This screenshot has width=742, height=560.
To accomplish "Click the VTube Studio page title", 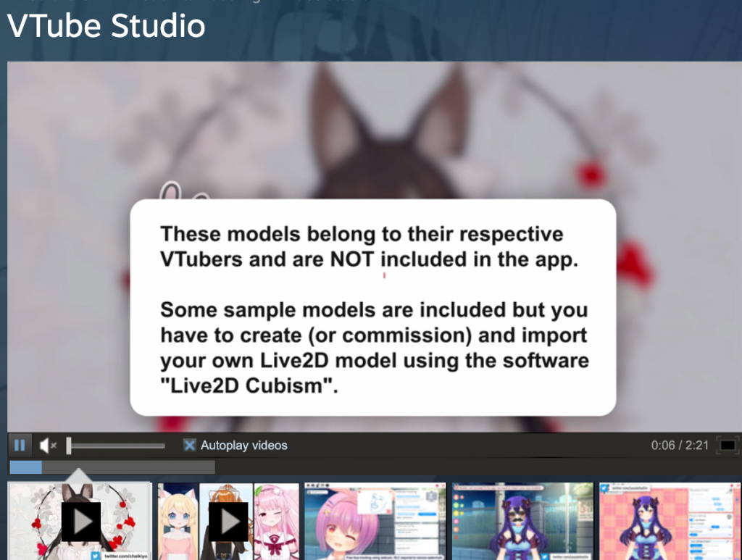I will [x=107, y=26].
